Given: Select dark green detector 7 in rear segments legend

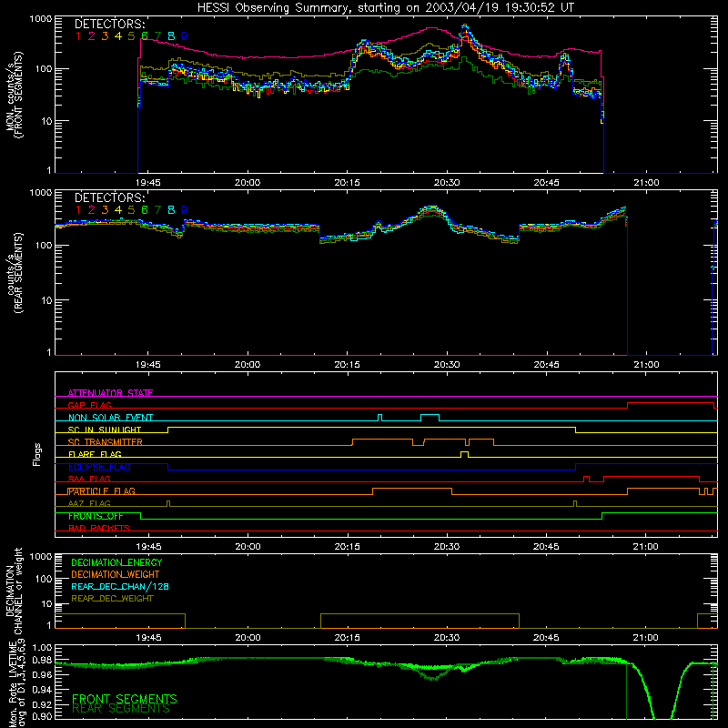Looking at the screenshot, I should (x=157, y=210).
